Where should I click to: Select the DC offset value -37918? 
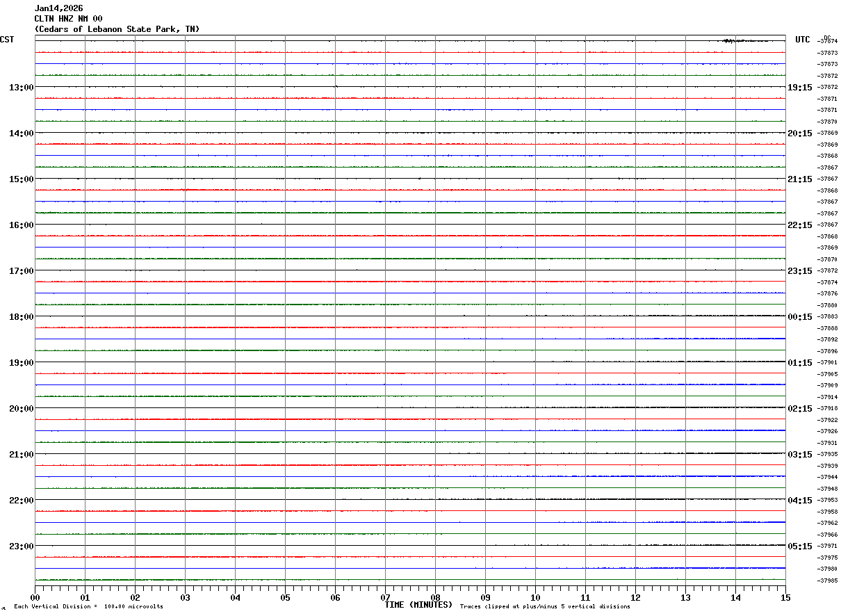point(828,409)
